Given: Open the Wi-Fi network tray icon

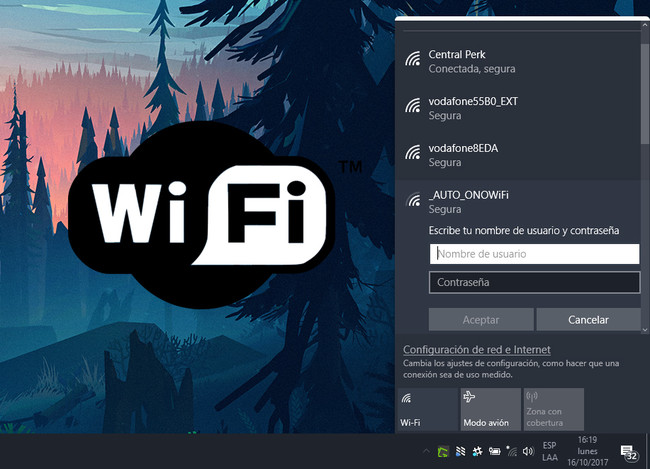Looking at the screenshot, I should tap(512, 451).
